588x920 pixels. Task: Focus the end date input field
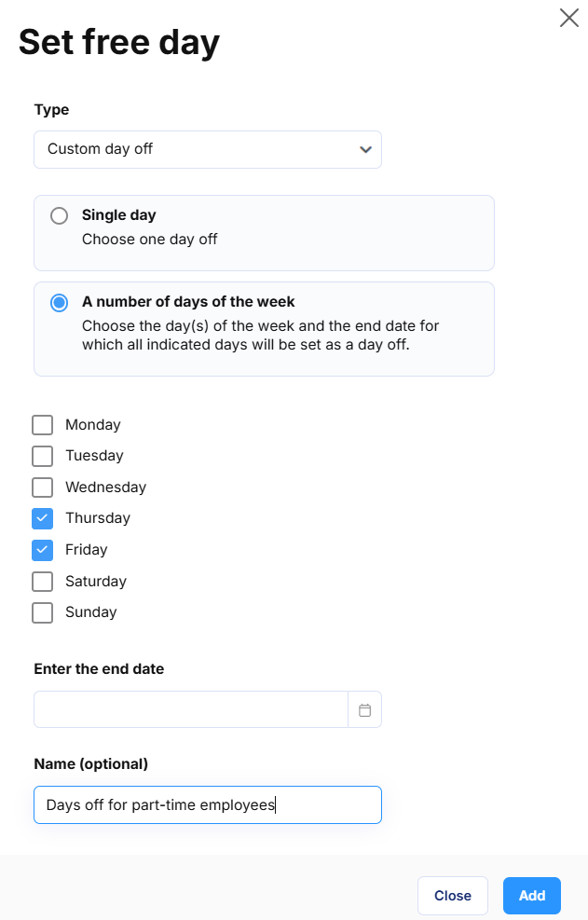[x=191, y=710]
